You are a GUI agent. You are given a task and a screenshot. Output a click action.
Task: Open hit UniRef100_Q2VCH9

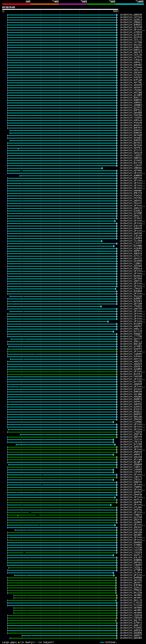tap(131, 27)
